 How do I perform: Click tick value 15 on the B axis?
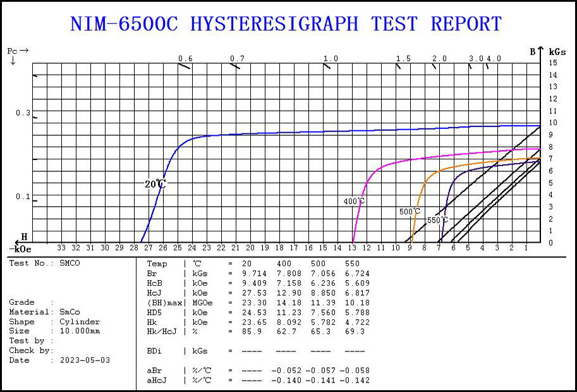pyautogui.click(x=553, y=63)
